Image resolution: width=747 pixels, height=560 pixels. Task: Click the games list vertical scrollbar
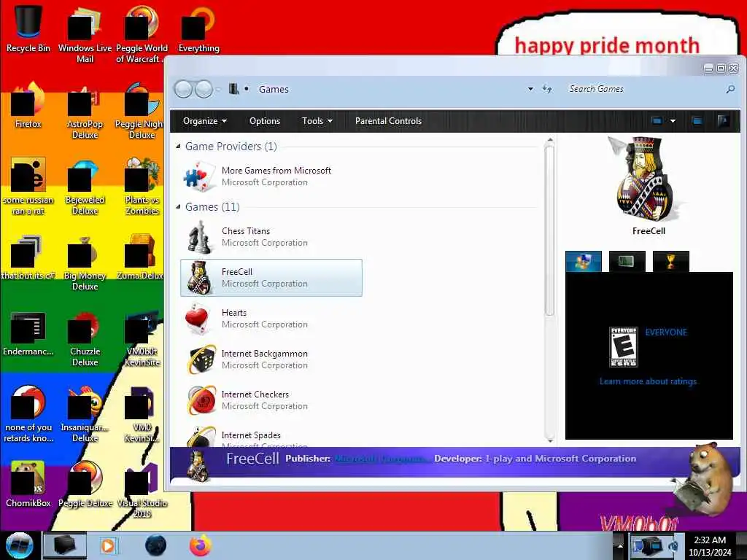[x=549, y=231]
